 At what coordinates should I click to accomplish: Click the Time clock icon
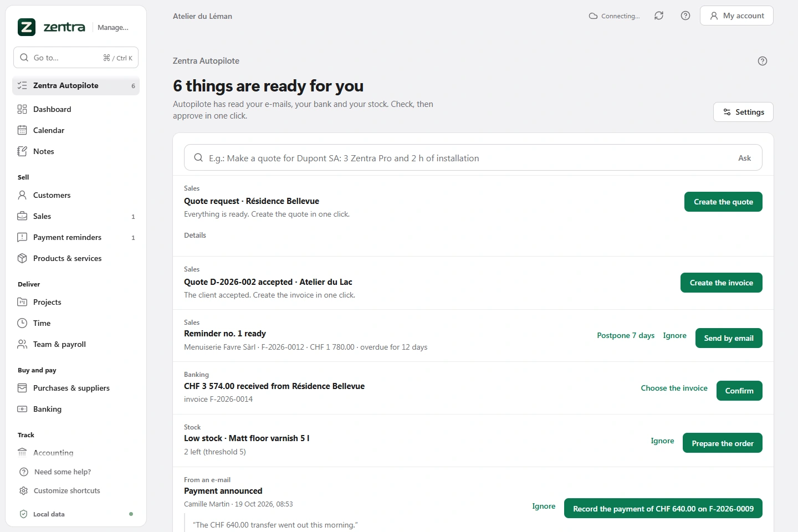(22, 323)
